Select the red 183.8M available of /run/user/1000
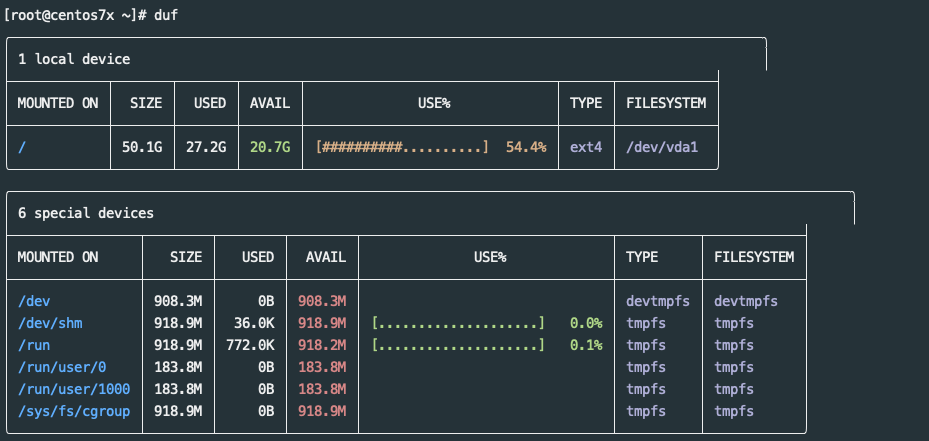 322,389
